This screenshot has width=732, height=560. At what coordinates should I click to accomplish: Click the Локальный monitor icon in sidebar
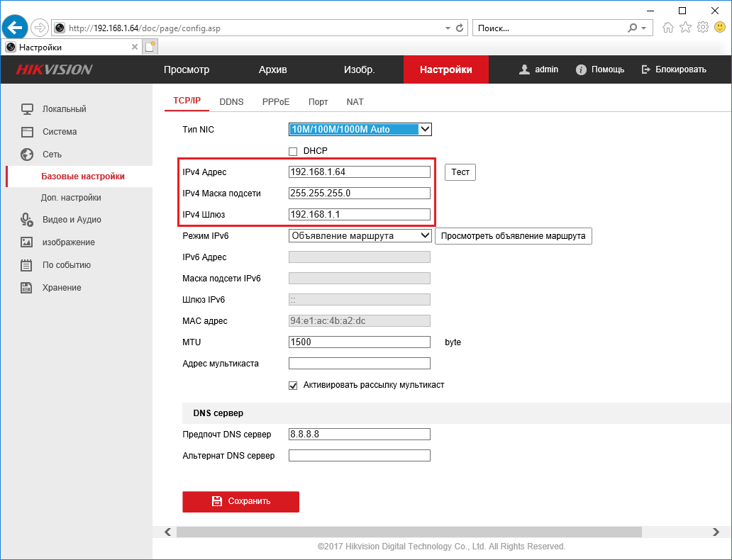[x=27, y=109]
